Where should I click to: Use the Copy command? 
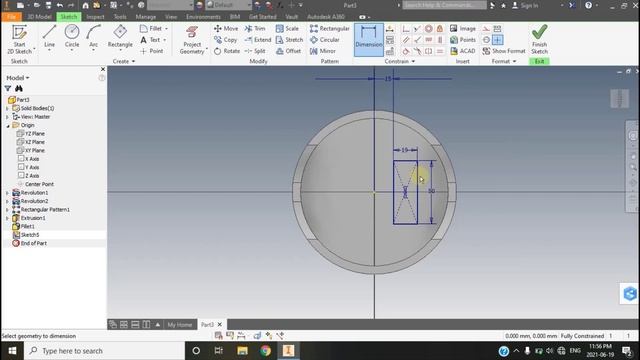pos(225,40)
